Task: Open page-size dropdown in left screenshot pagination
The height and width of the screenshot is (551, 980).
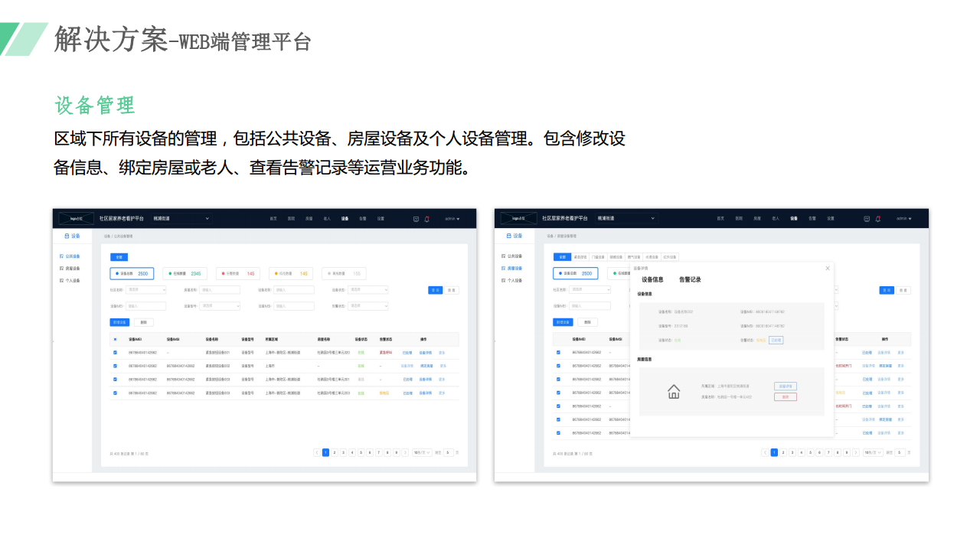Action: pos(423,453)
